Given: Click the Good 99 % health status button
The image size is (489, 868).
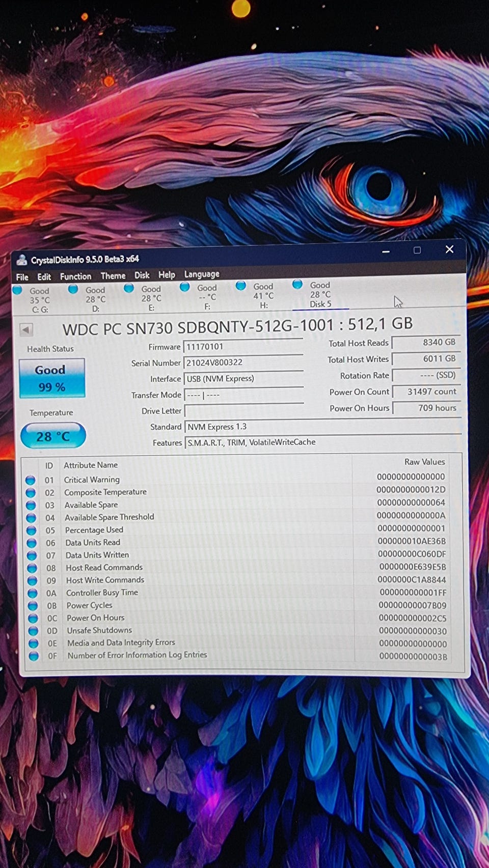Looking at the screenshot, I should (x=52, y=378).
